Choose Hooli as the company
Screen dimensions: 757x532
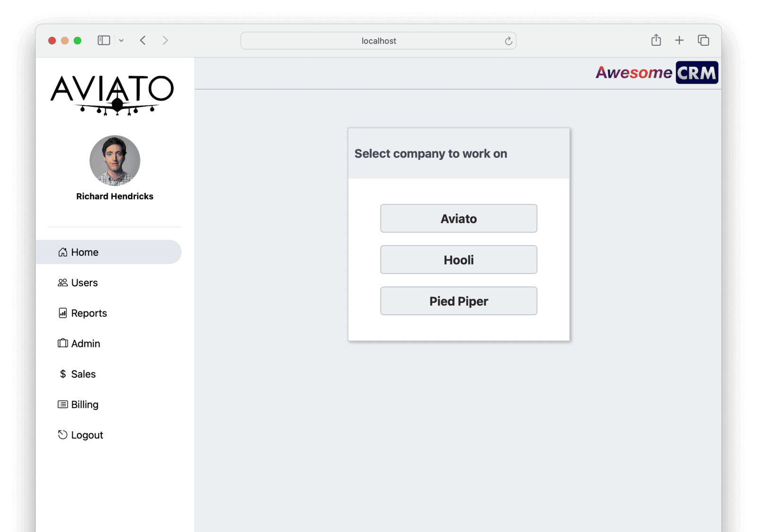click(458, 260)
